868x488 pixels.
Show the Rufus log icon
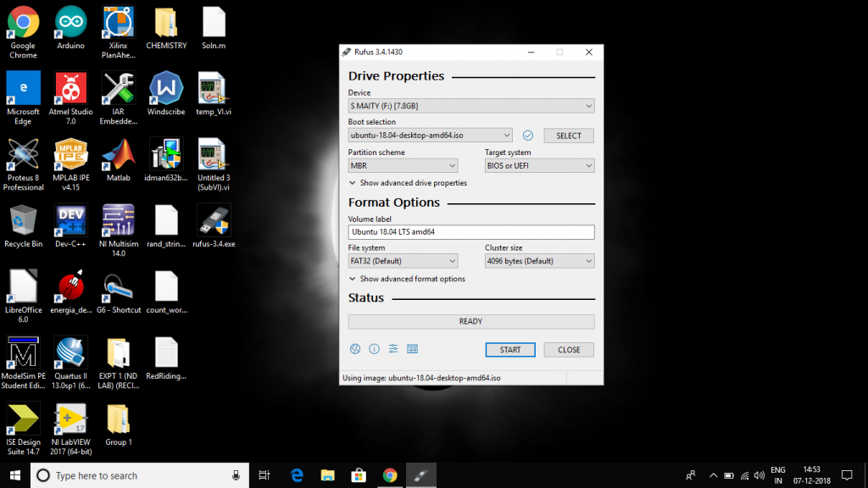point(413,349)
